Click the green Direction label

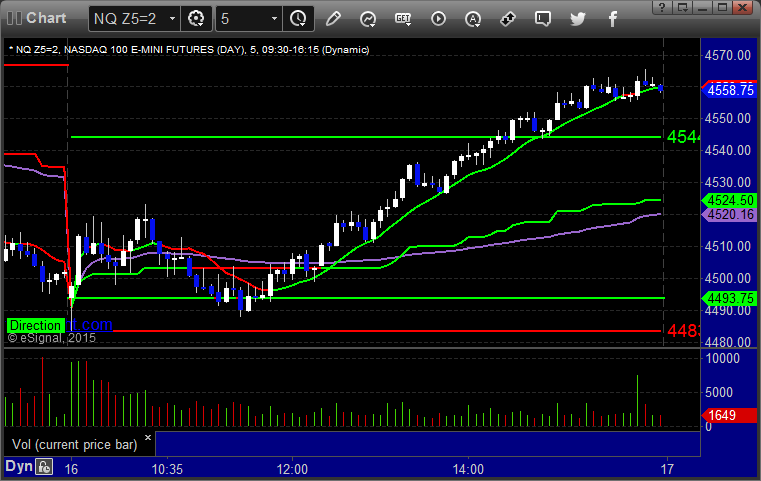(35, 325)
